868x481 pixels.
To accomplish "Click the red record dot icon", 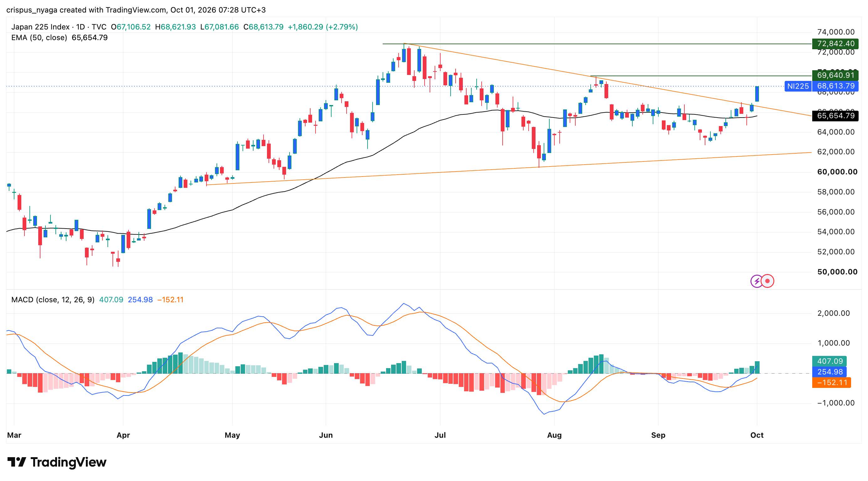I will pyautogui.click(x=768, y=281).
